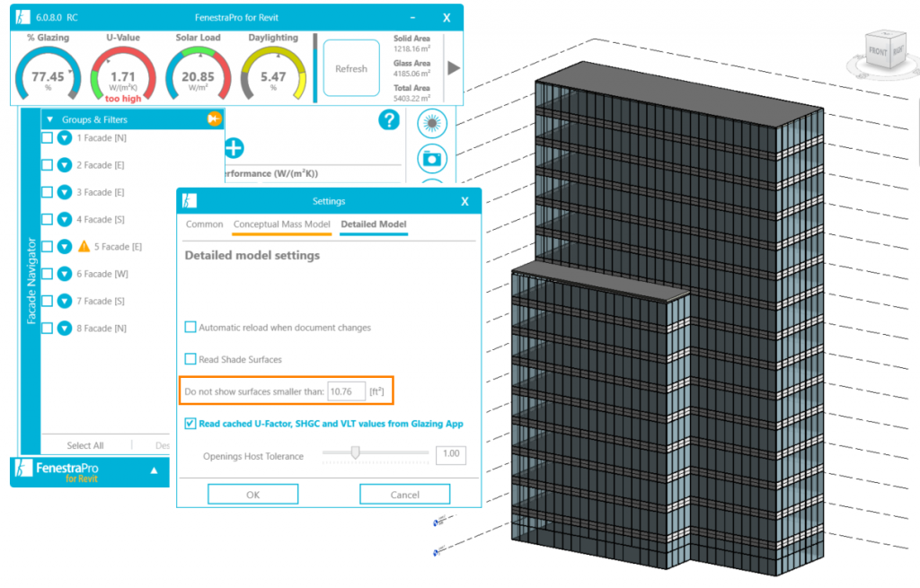The width and height of the screenshot is (920, 588).
Task: Click the camera snapshot icon
Action: pyautogui.click(x=432, y=158)
